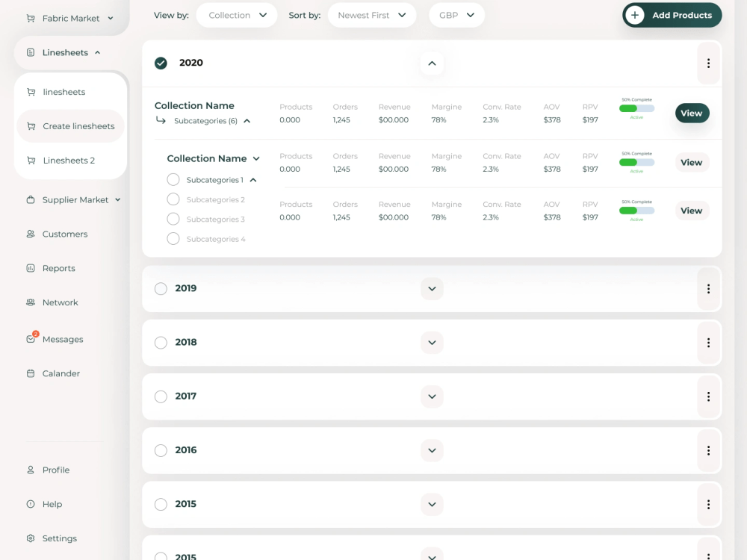Open the Calander section
This screenshot has height=560, width=747.
coord(61,373)
